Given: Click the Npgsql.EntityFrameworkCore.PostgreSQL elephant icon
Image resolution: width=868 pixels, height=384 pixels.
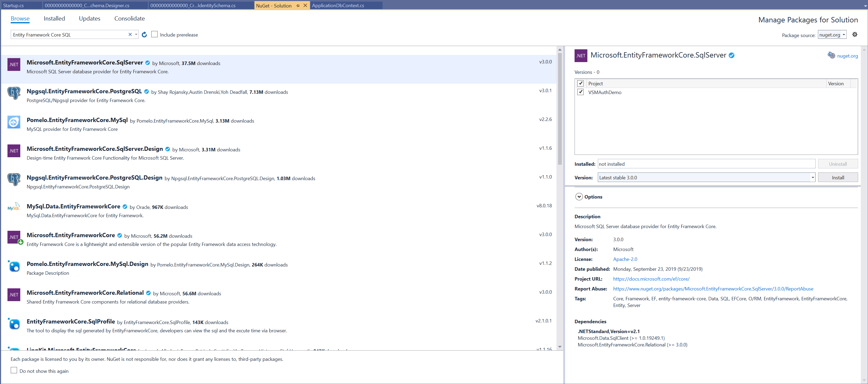Looking at the screenshot, I should click(14, 93).
